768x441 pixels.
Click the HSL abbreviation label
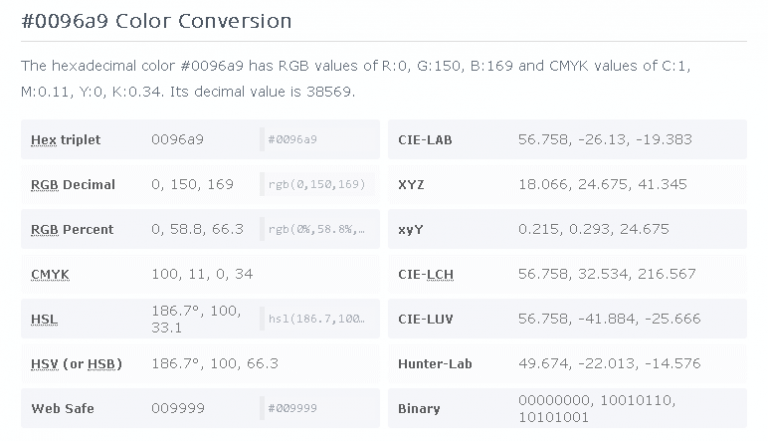tap(44, 319)
